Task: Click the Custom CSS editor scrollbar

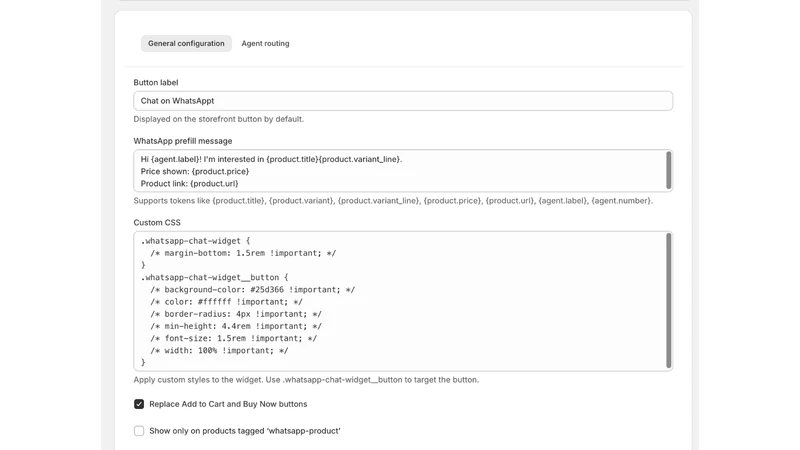Action: tap(669, 301)
